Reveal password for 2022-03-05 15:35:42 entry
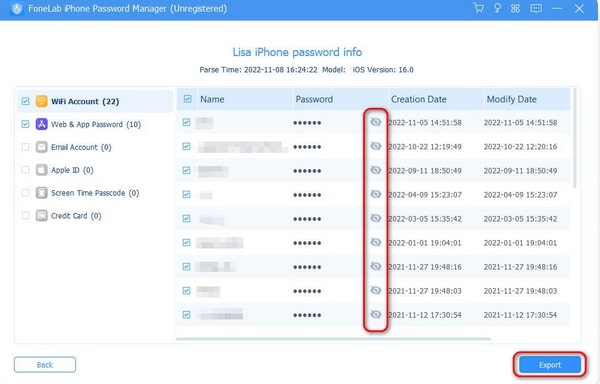 (376, 218)
